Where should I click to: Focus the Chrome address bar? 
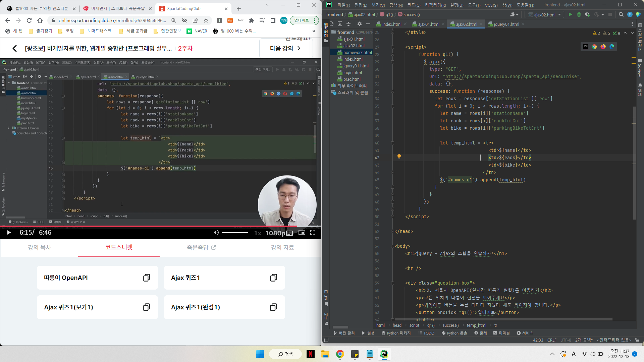112,20
